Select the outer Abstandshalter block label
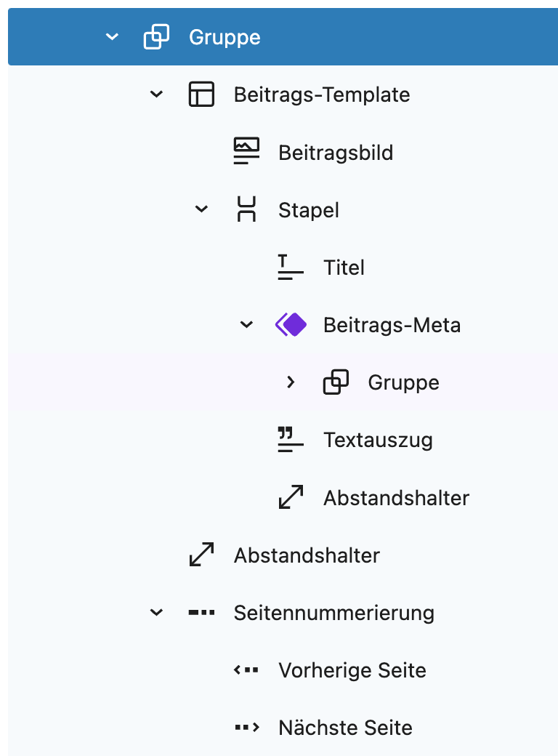 click(x=307, y=555)
